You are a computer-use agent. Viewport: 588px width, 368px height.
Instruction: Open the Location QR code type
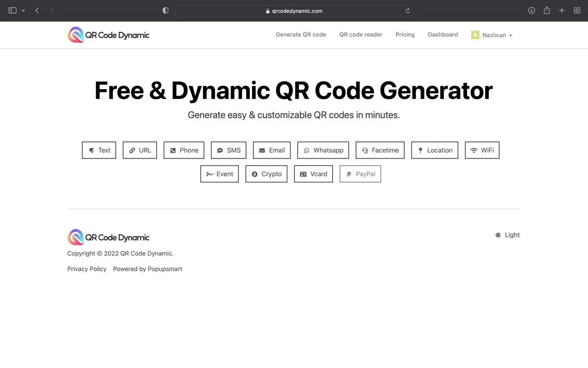[x=435, y=150]
